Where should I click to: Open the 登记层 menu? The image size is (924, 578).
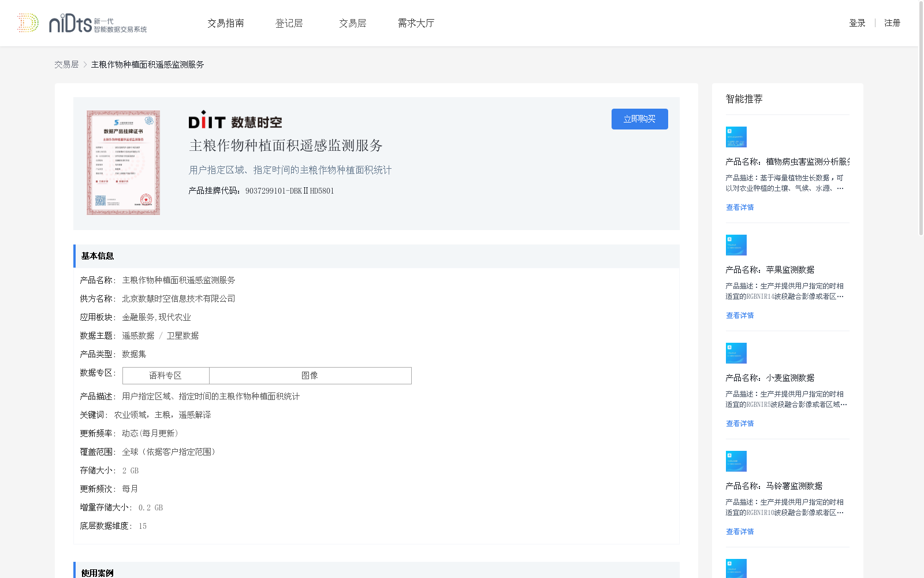coord(289,23)
